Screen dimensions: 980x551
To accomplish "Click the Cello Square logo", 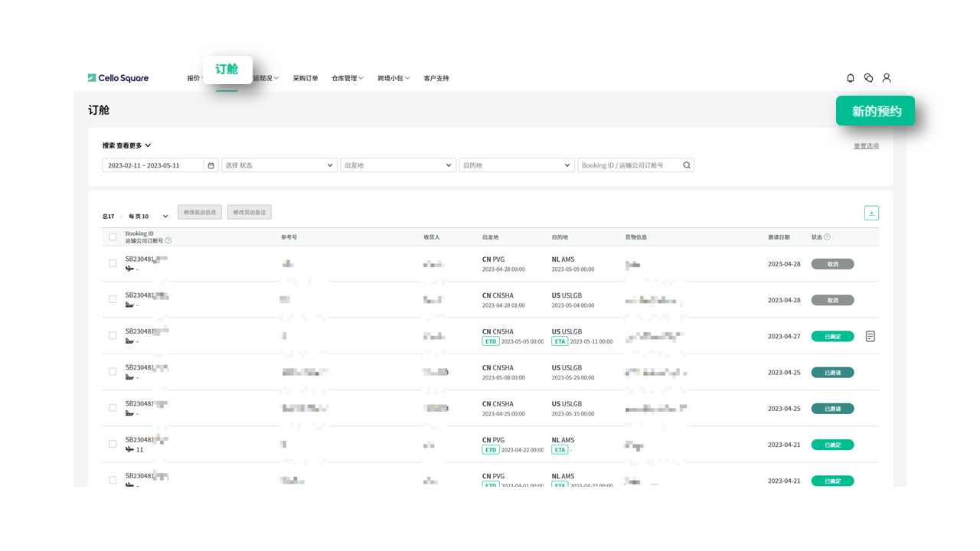I will 118,78.
